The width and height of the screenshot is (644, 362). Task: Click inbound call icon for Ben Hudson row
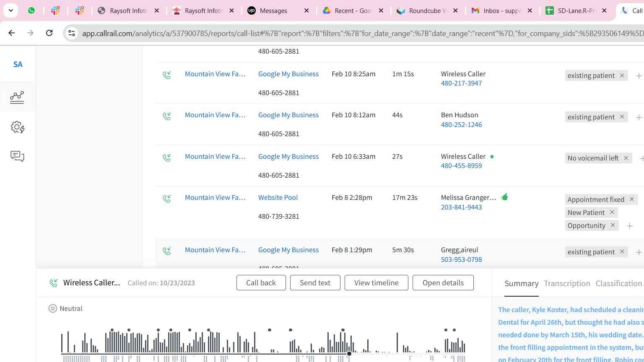(x=167, y=116)
